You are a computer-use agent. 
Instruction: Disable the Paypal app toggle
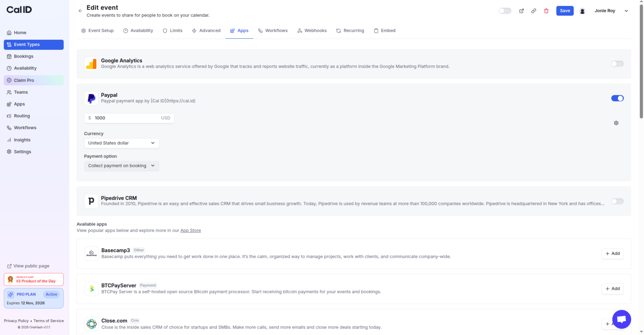coord(617,98)
